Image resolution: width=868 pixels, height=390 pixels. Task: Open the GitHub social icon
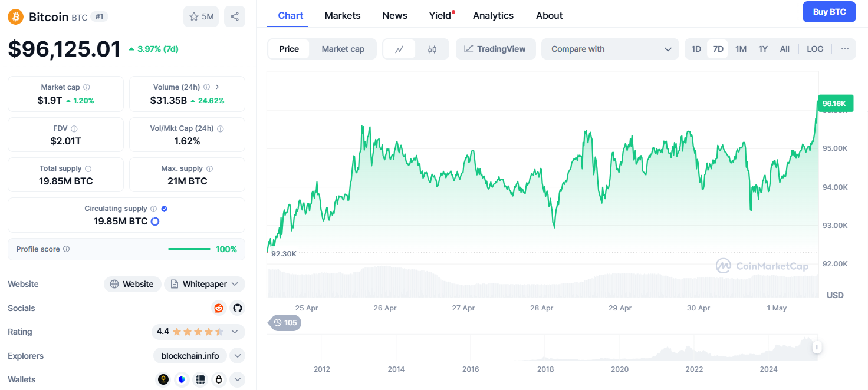238,308
